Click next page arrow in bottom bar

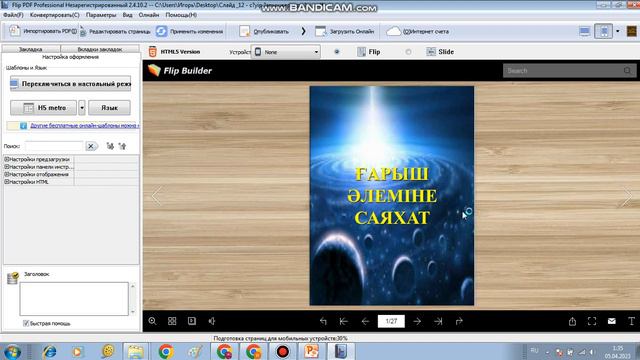pyautogui.click(x=417, y=321)
